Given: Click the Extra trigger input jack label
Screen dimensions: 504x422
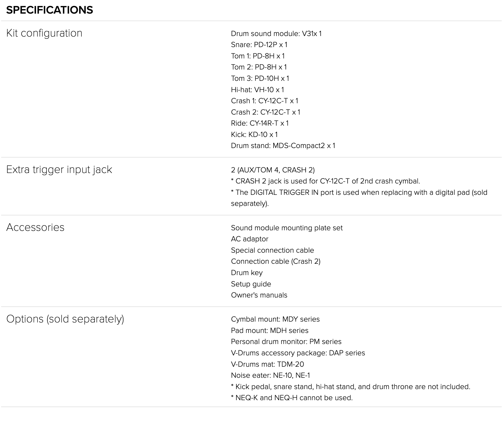Looking at the screenshot, I should pyautogui.click(x=59, y=170).
